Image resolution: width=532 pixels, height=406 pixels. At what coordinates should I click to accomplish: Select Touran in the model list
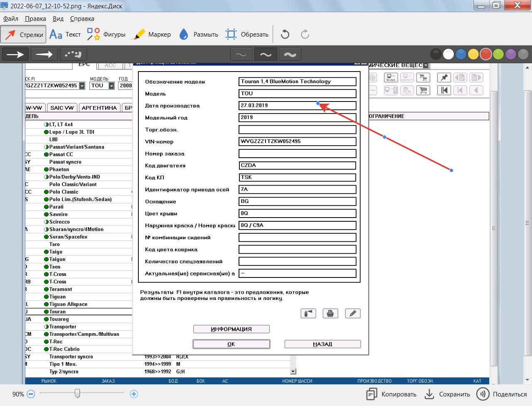click(x=57, y=312)
